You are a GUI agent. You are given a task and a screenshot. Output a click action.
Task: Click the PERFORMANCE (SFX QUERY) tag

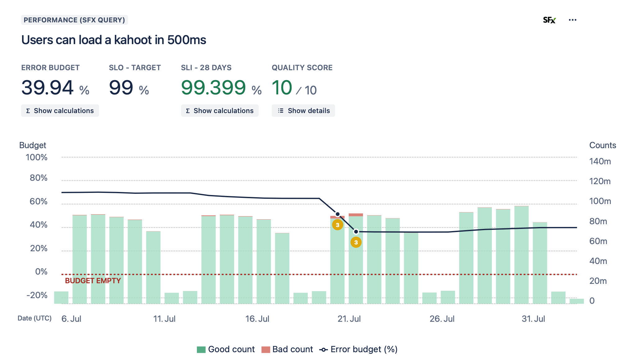[x=74, y=20]
